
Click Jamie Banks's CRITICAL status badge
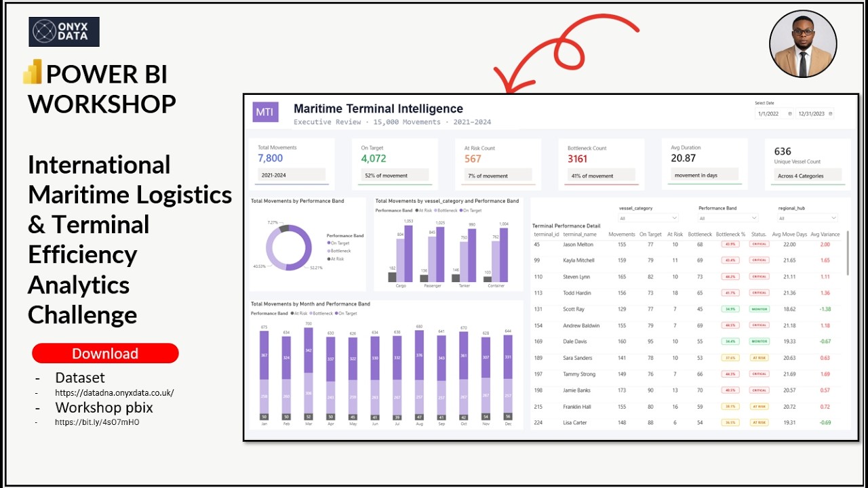pyautogui.click(x=759, y=390)
